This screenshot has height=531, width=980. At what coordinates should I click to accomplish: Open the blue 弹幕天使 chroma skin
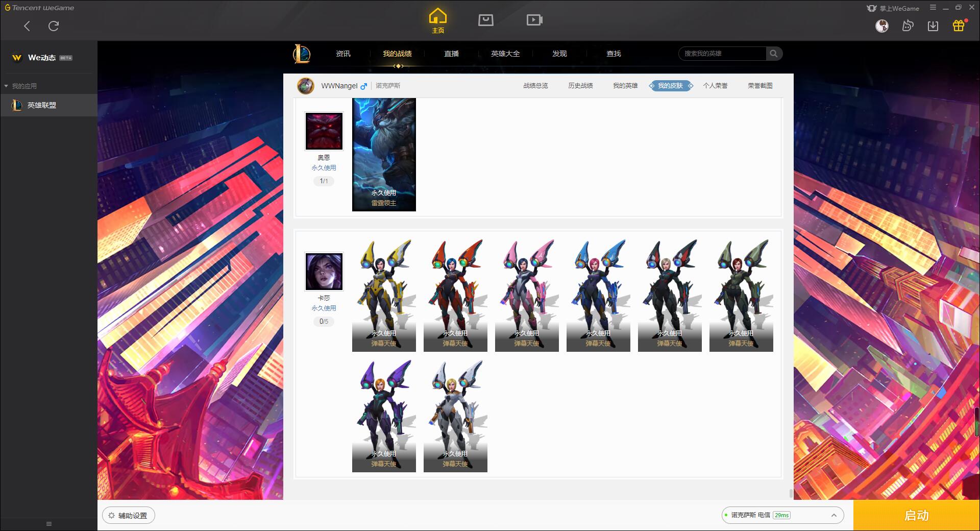tap(598, 295)
